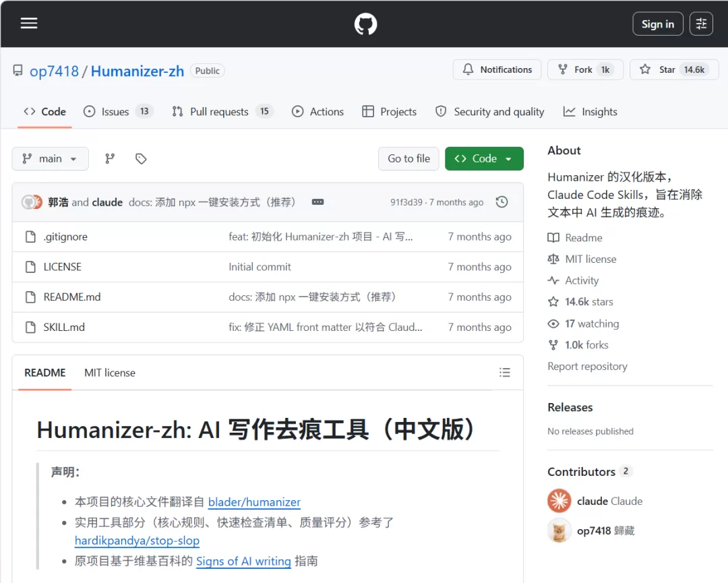Screen dimensions: 728x583
Task: Expand the green Code dropdown
Action: pyautogui.click(x=484, y=159)
